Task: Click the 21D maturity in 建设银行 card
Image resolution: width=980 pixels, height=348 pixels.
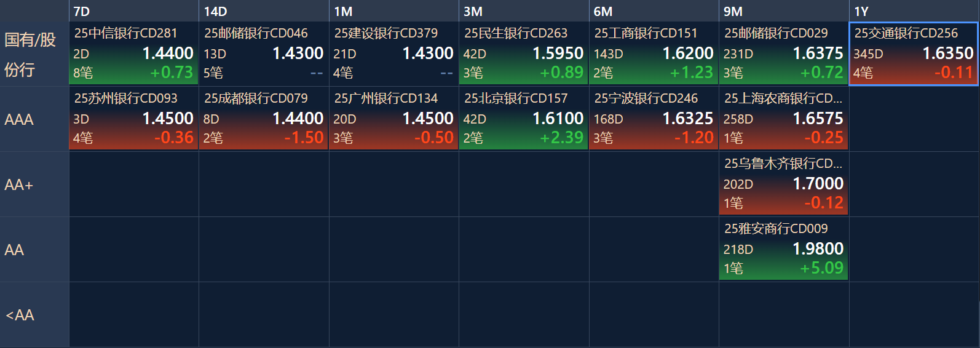Action: tap(345, 54)
